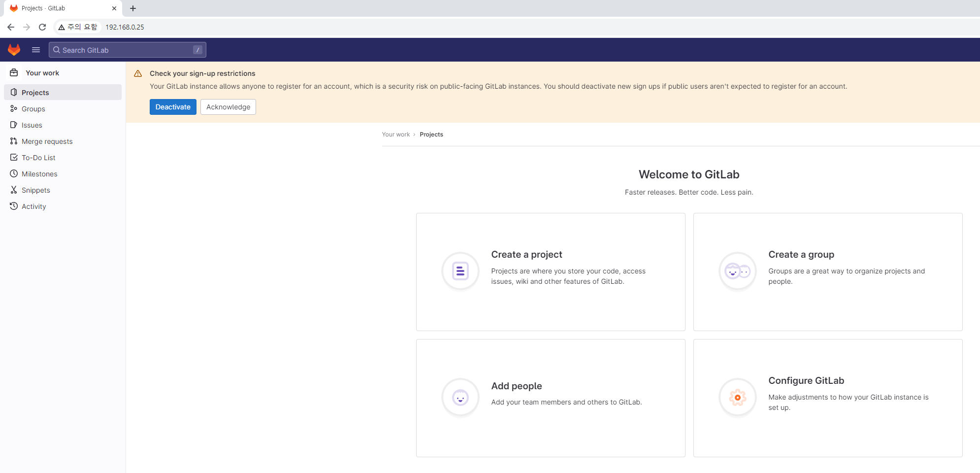This screenshot has height=473, width=980.
Task: Click the browser forward arrow
Action: click(x=27, y=27)
